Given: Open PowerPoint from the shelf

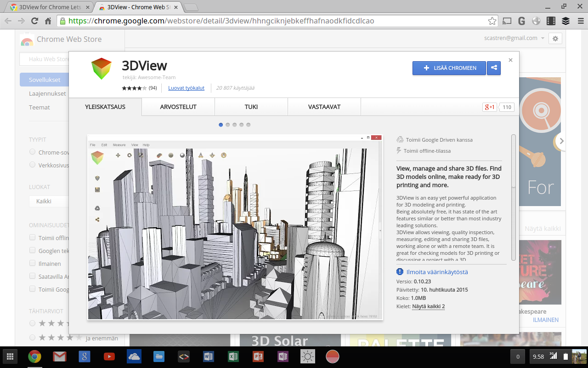Looking at the screenshot, I should 258,356.
